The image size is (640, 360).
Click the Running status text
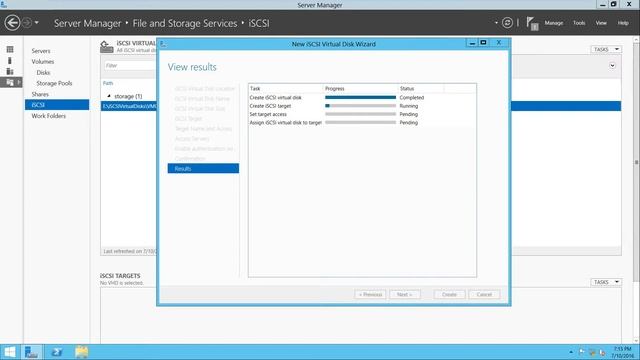coord(409,106)
